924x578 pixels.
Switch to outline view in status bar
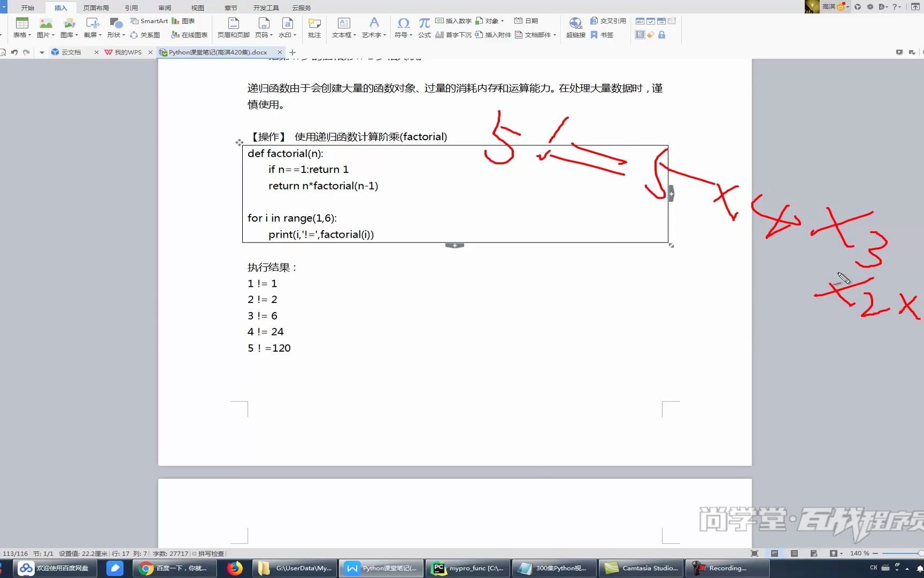[x=794, y=553]
